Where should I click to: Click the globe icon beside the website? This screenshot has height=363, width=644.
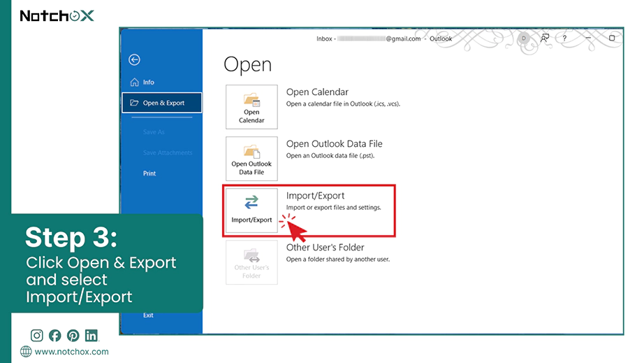pos(26,352)
